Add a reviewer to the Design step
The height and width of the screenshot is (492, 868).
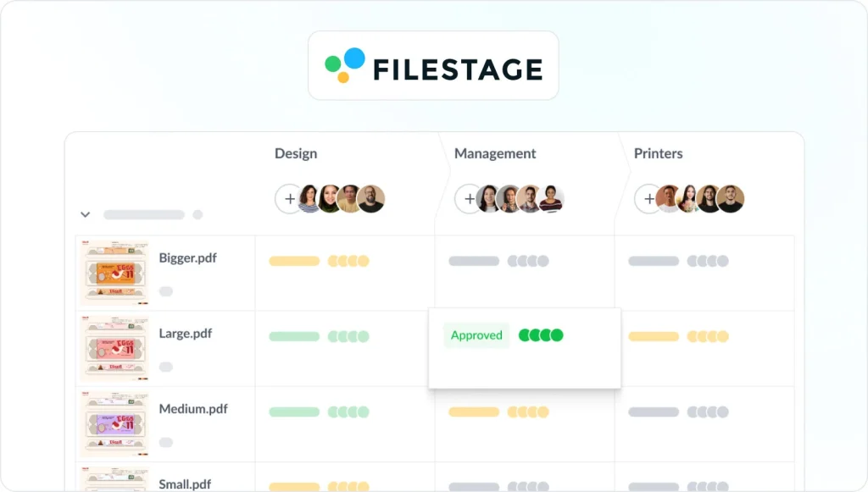pyautogui.click(x=290, y=198)
